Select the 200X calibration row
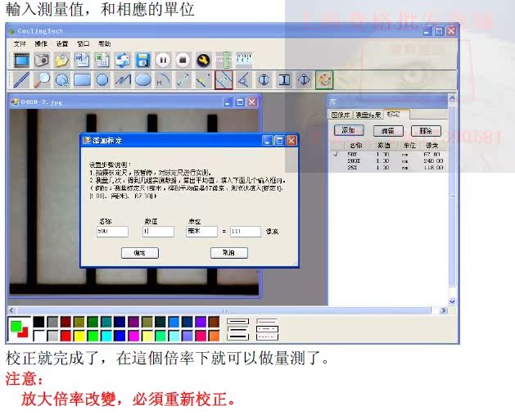 (x=389, y=161)
